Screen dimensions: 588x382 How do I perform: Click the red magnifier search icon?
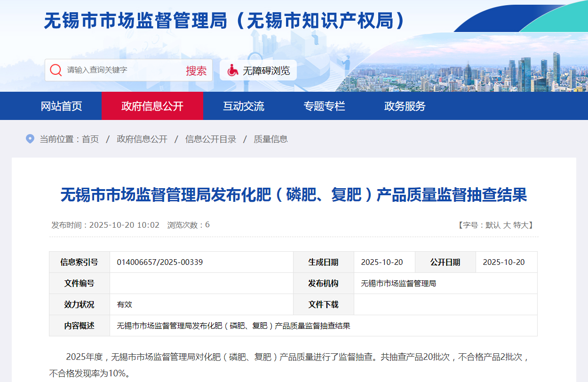tap(56, 70)
